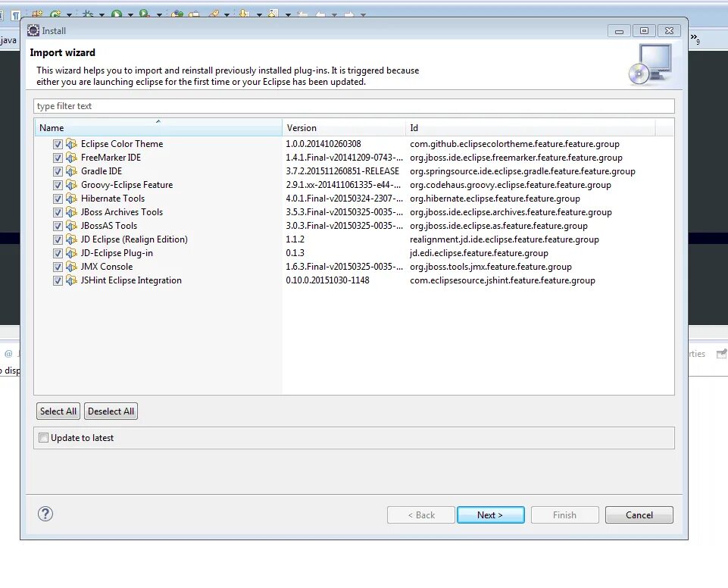Select the JSHint Eclipse Integration row name
Screen dimensions: 728x588
click(131, 280)
